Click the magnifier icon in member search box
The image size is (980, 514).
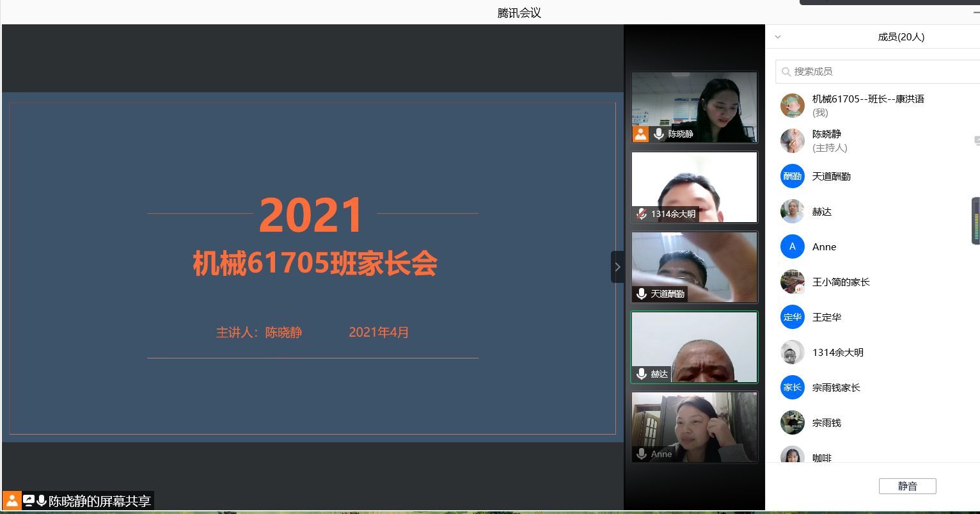(786, 72)
